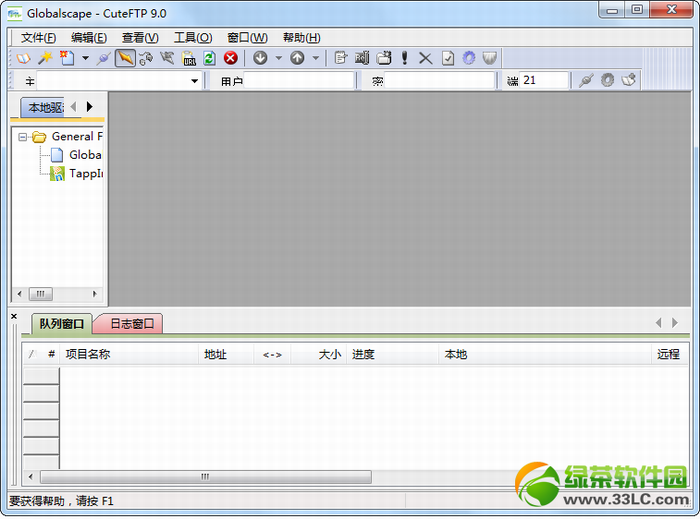This screenshot has height=519, width=700.
Task: Collapse the General FTP Sites folder
Action: pos(22,137)
